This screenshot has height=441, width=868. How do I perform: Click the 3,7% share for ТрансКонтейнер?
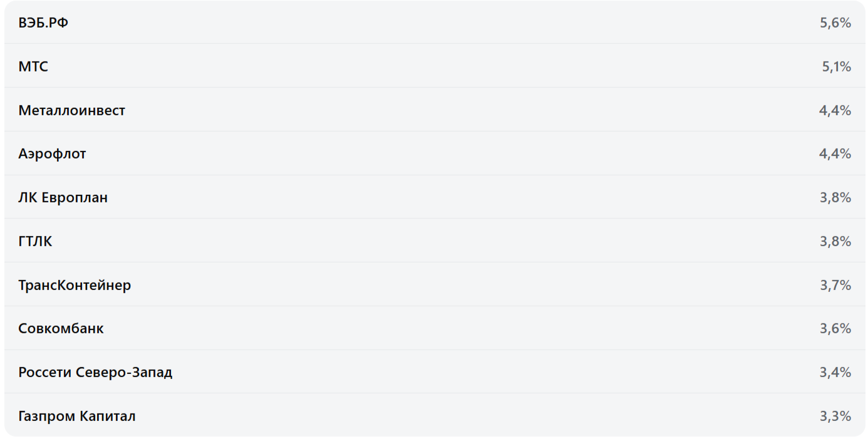835,286
